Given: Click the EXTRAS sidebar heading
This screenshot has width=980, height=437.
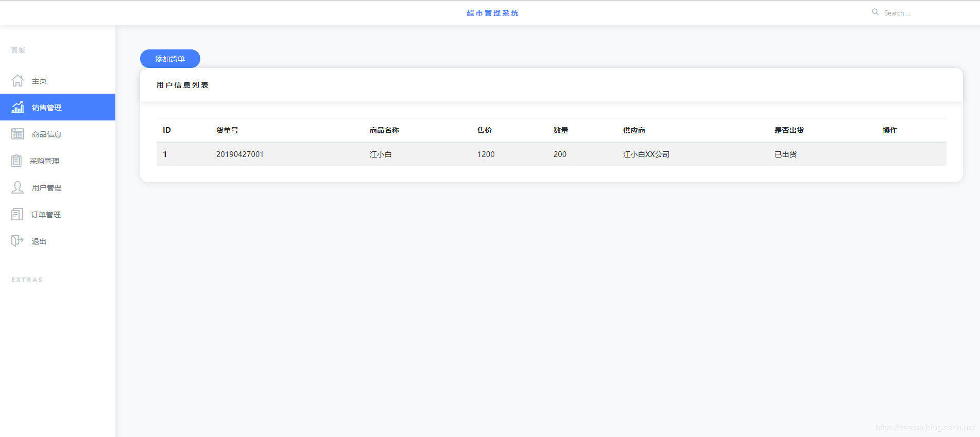Looking at the screenshot, I should pyautogui.click(x=27, y=280).
